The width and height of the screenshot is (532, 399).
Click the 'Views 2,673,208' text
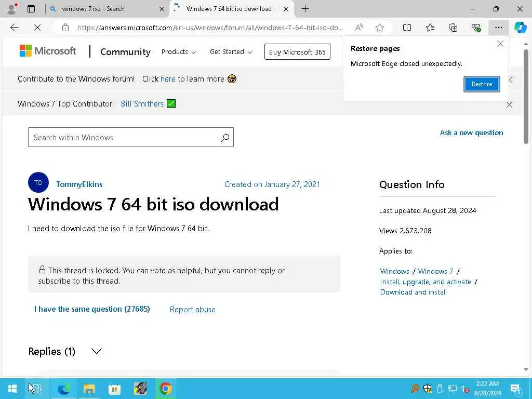405,231
